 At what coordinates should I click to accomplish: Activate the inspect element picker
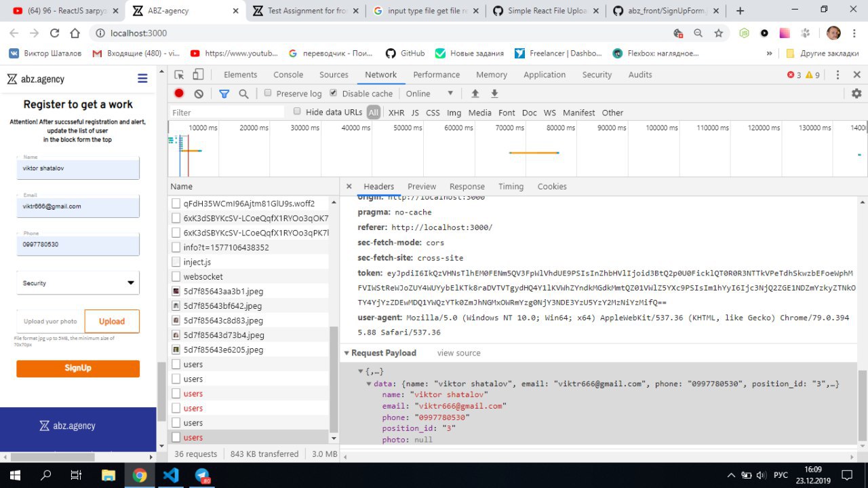point(179,75)
